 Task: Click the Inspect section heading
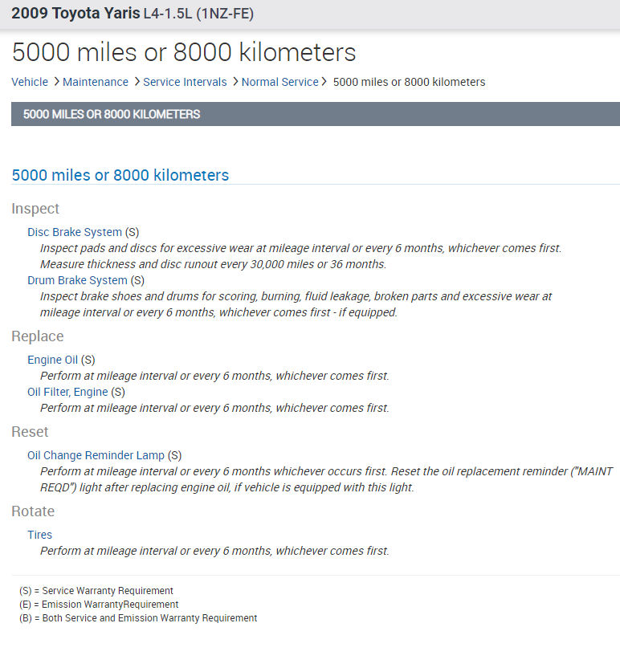[x=35, y=209]
